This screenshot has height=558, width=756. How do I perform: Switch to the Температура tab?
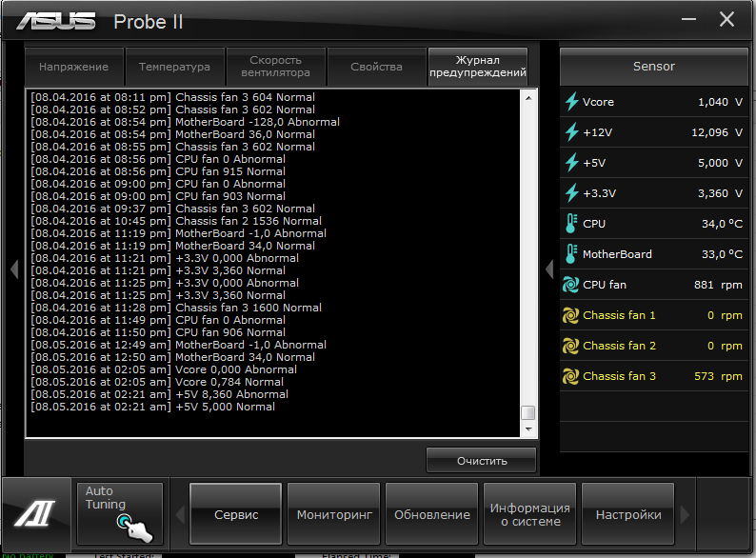pos(175,67)
